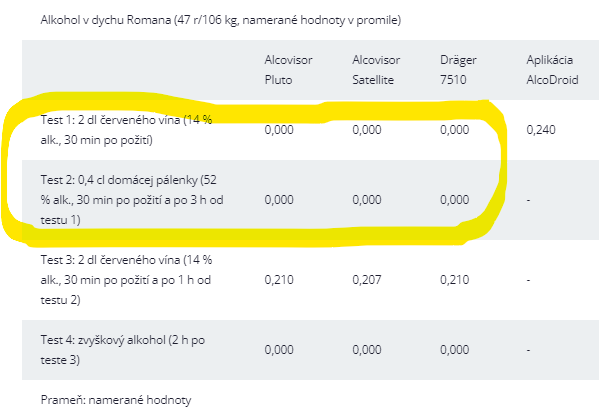Click Test 4 Dräger 7510 value 0,000
Image resolution: width=599 pixels, height=419 pixels.
(455, 350)
